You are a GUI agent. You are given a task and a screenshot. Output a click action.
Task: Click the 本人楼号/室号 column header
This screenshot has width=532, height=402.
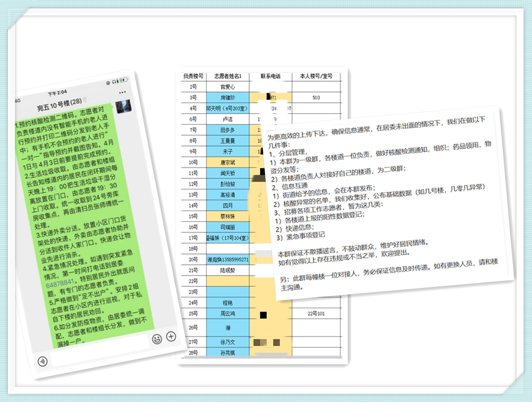pos(316,76)
